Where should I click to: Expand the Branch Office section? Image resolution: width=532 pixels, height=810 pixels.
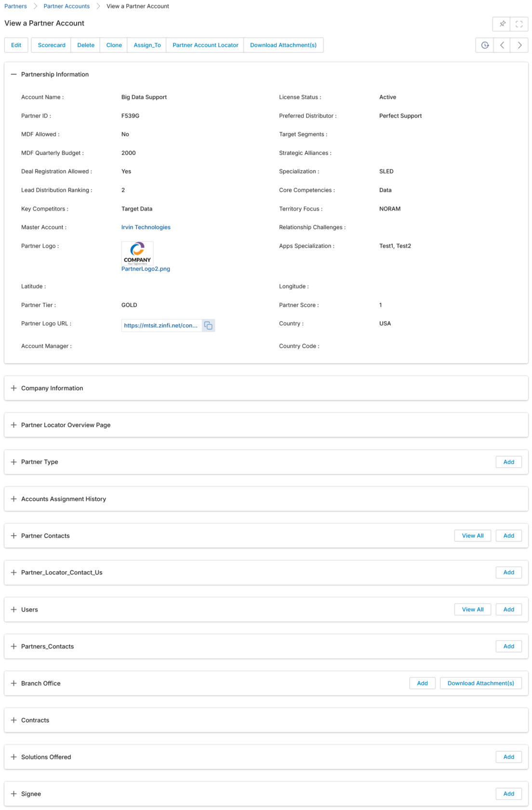13,683
